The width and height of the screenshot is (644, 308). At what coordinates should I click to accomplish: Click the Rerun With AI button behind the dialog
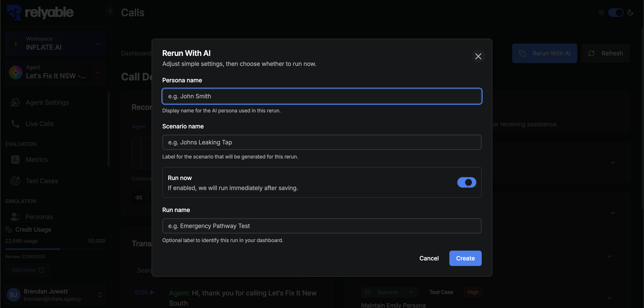click(545, 53)
